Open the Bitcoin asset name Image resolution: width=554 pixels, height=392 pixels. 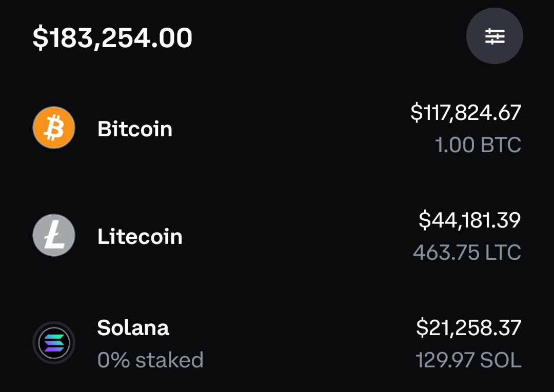click(134, 129)
